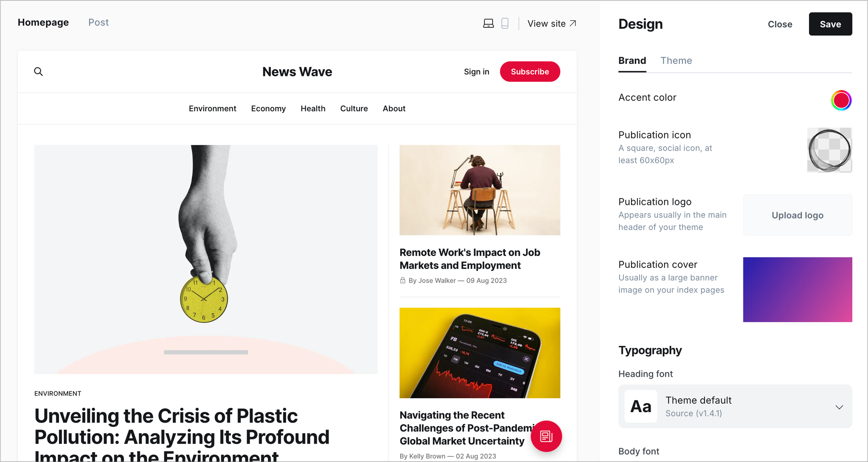Screen dimensions: 868x462
Task: Switch to desktop preview icon
Action: coord(488,23)
